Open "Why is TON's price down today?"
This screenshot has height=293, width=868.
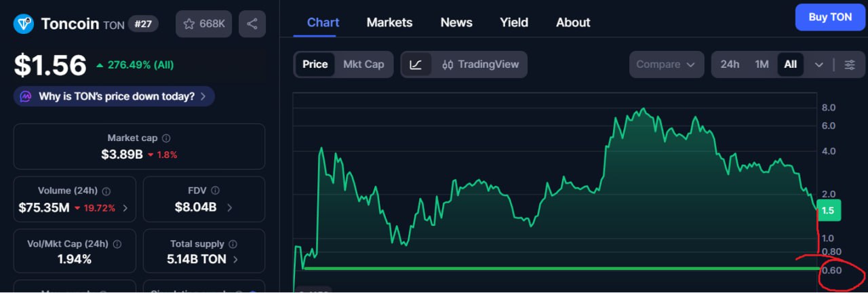(114, 96)
